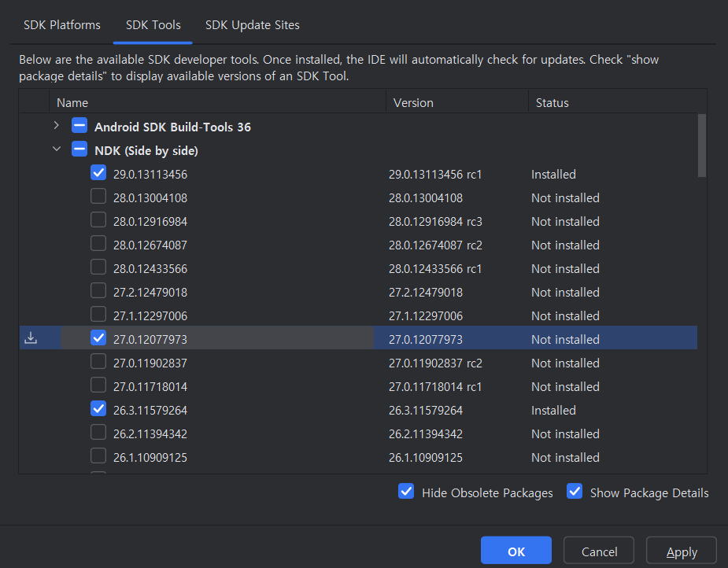Select the SDK Tools tab
The height and width of the screenshot is (568, 728).
pos(153,25)
